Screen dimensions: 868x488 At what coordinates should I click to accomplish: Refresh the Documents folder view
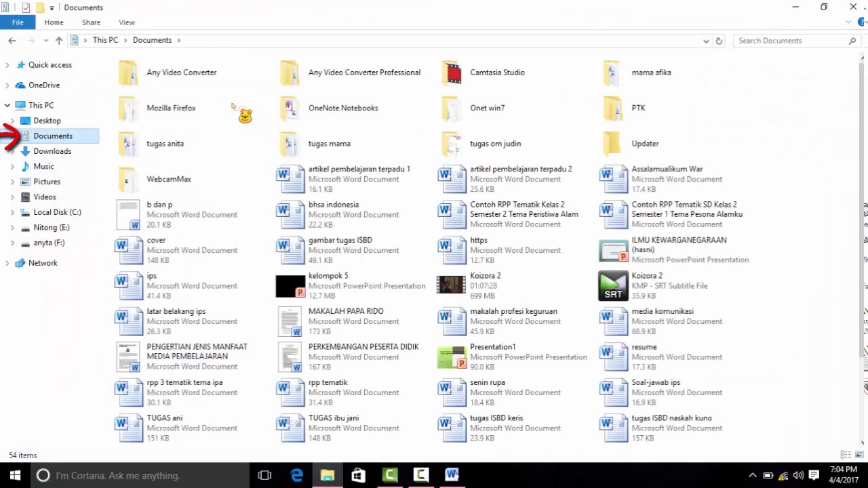pos(719,41)
